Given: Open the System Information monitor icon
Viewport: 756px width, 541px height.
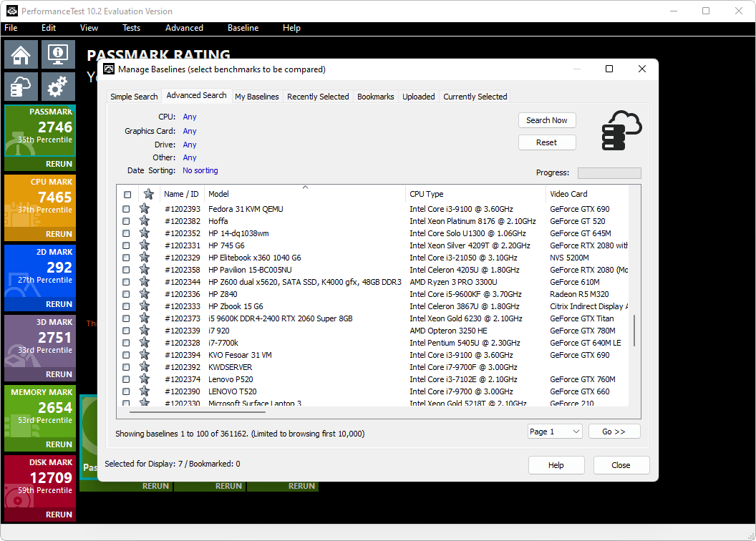Looking at the screenshot, I should tap(58, 54).
